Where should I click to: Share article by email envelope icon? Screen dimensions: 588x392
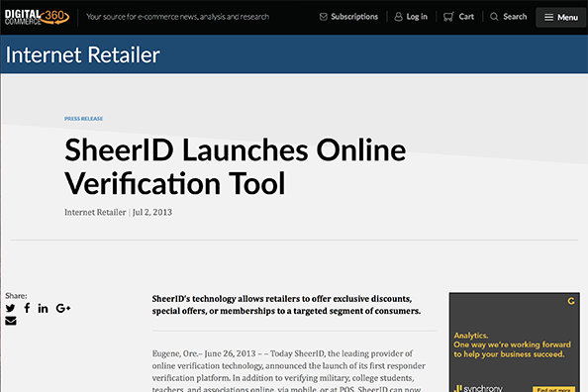[11, 321]
